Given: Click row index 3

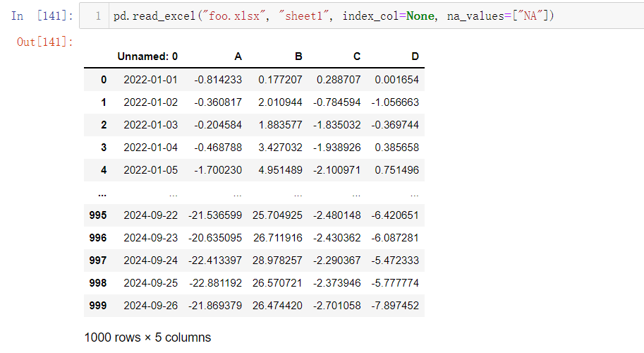Looking at the screenshot, I should click(x=104, y=148).
